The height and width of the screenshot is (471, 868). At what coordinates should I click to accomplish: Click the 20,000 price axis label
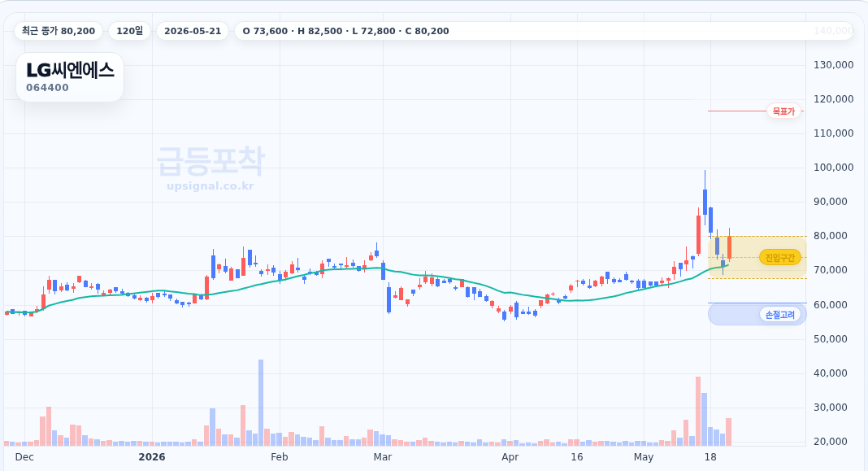tap(831, 441)
